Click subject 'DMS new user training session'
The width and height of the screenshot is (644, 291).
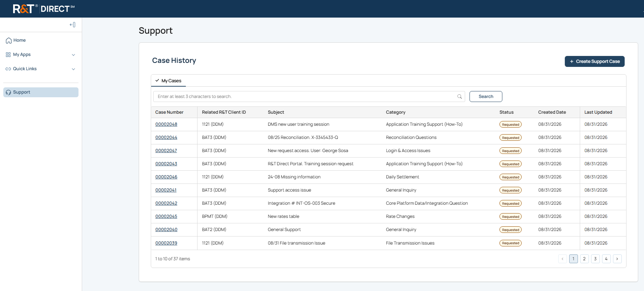(x=298, y=124)
